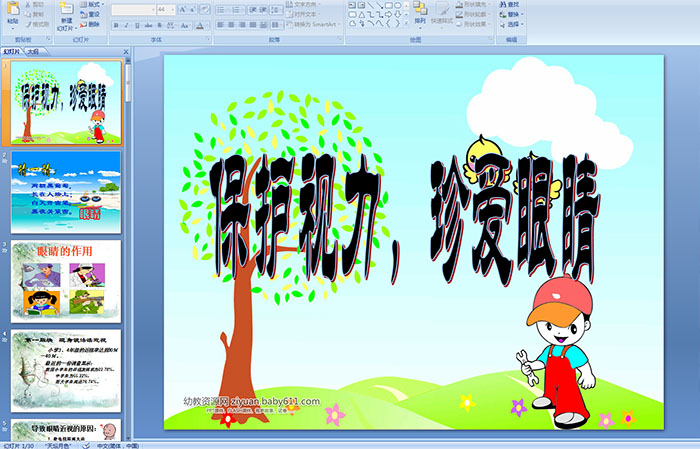Toggle Italic formatting
Screen dimensions: 700x449
pos(126,25)
